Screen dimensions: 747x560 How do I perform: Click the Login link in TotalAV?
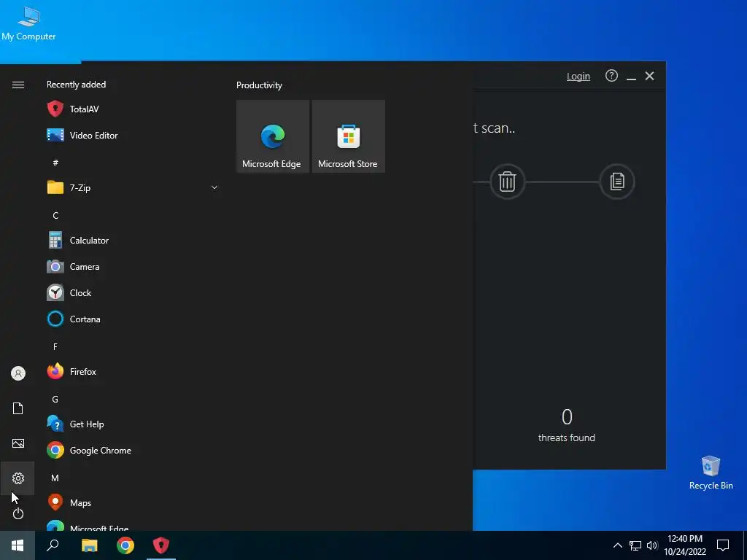click(x=578, y=76)
